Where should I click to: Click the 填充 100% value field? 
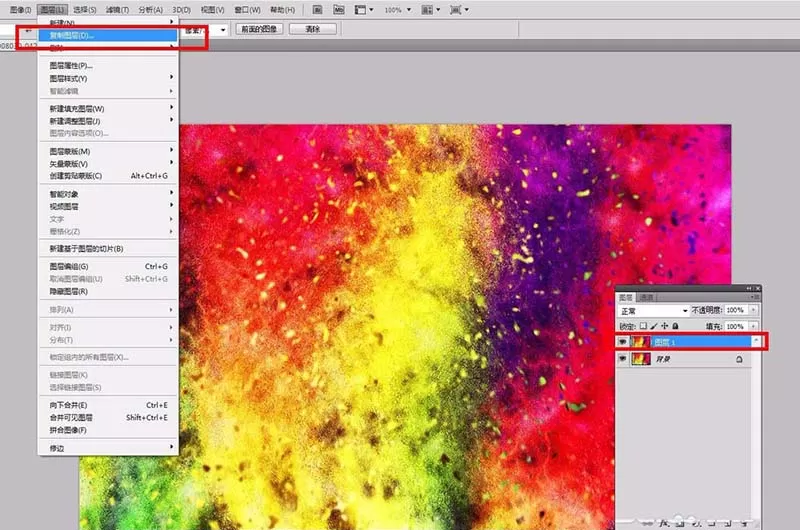click(x=736, y=326)
